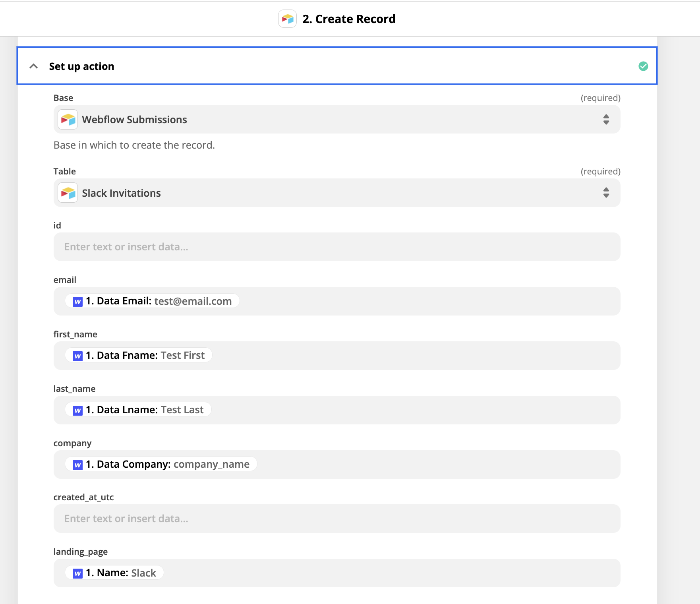
Task: Click the Airtable icon in Table field
Action: [x=68, y=193]
